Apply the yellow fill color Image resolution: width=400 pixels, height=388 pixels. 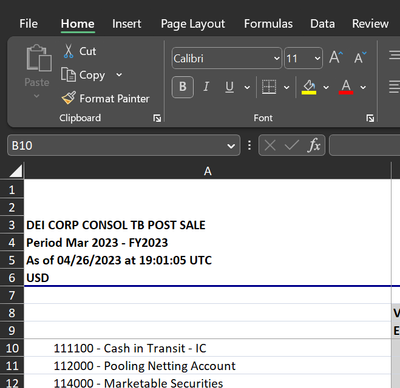click(309, 87)
